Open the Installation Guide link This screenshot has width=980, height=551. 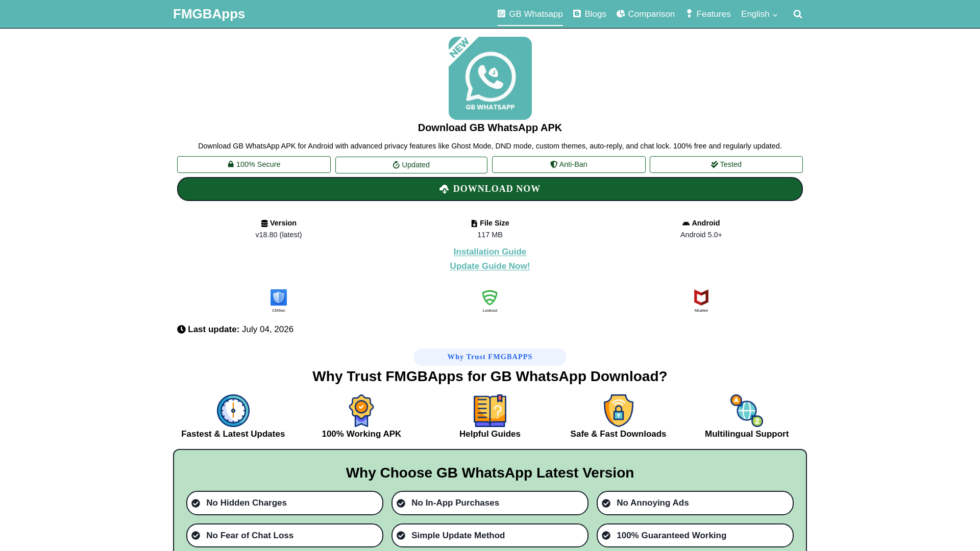490,252
